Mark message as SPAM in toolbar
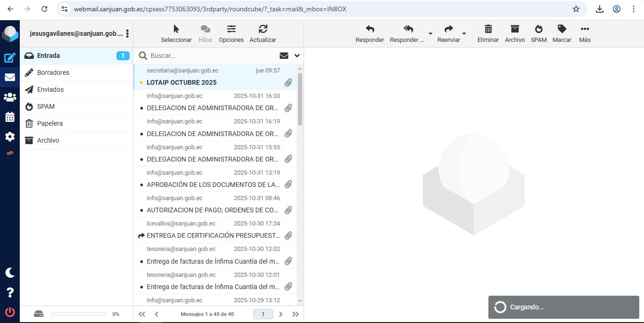Image resolution: width=644 pixels, height=323 pixels. pyautogui.click(x=538, y=33)
